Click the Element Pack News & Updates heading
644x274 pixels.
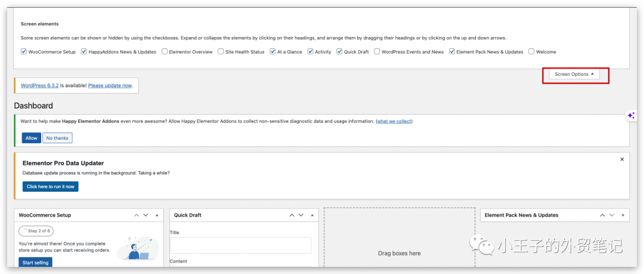[522, 215]
